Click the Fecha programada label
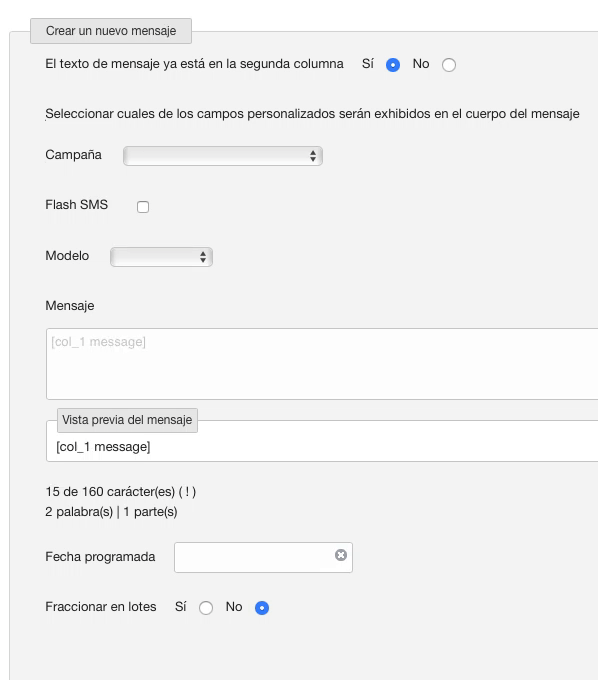Image resolution: width=598 pixels, height=680 pixels. [100, 557]
